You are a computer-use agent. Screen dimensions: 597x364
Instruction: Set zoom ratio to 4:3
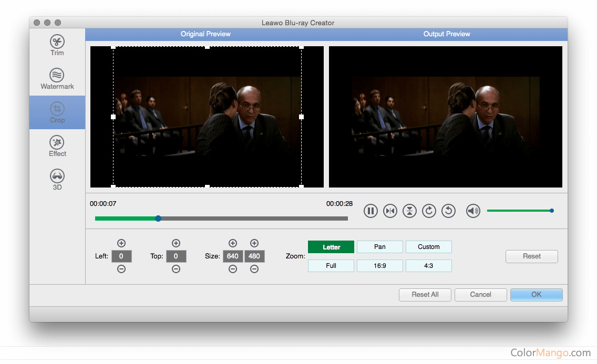pos(428,266)
